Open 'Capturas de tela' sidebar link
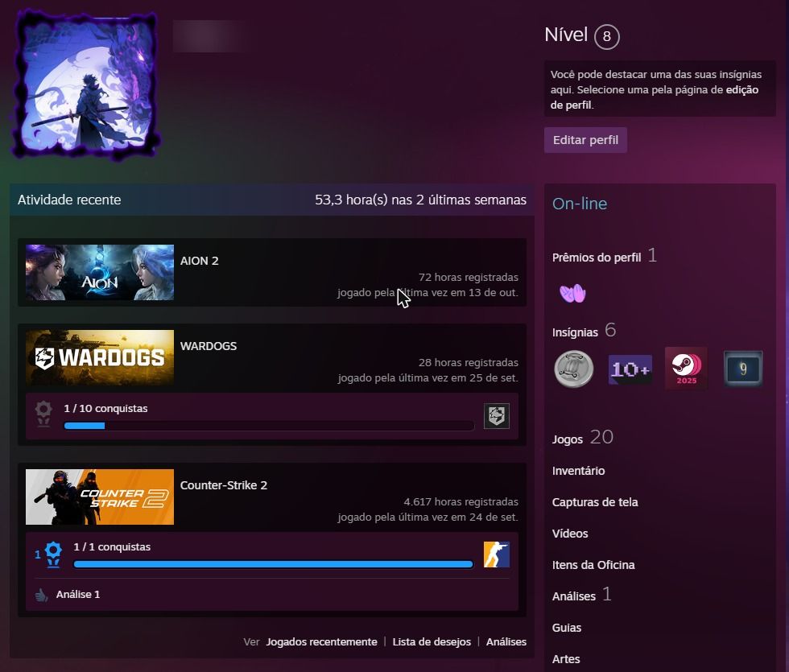This screenshot has height=672, width=789. click(595, 502)
